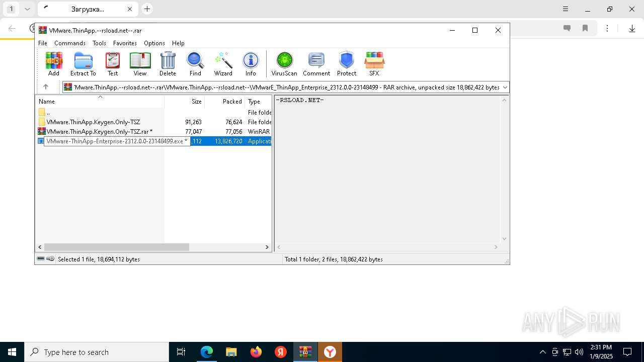Click the drive icon in status bar
644x362 pixels.
[x=41, y=259]
